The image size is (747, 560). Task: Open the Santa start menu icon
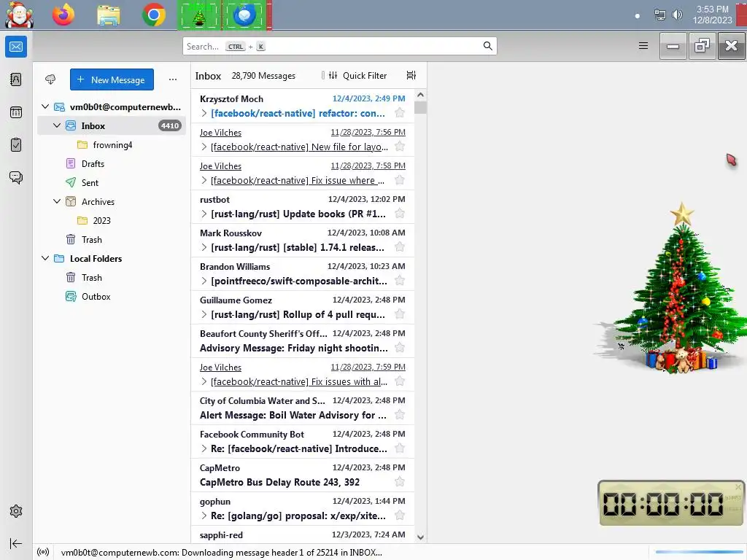tap(19, 15)
